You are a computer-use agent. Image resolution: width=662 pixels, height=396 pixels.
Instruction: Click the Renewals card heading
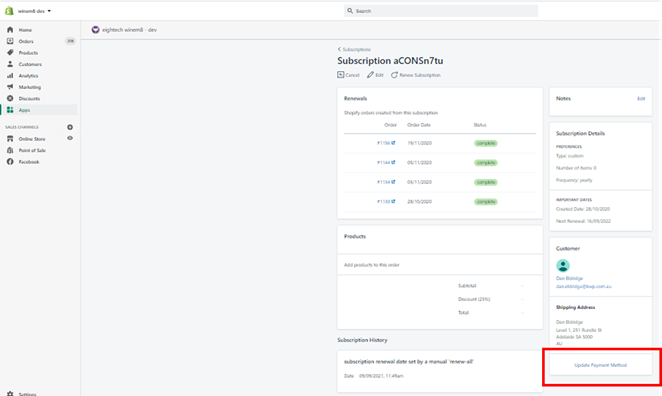point(355,98)
